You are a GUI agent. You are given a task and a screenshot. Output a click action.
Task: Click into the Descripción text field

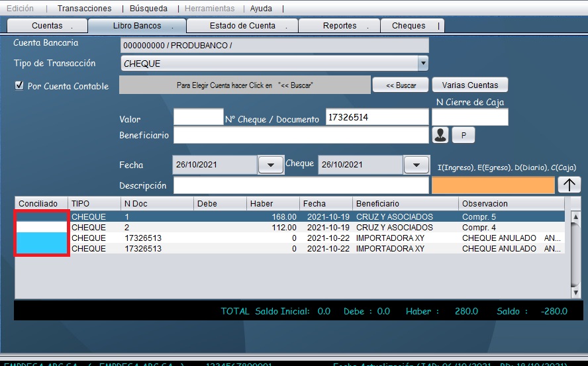(x=301, y=185)
